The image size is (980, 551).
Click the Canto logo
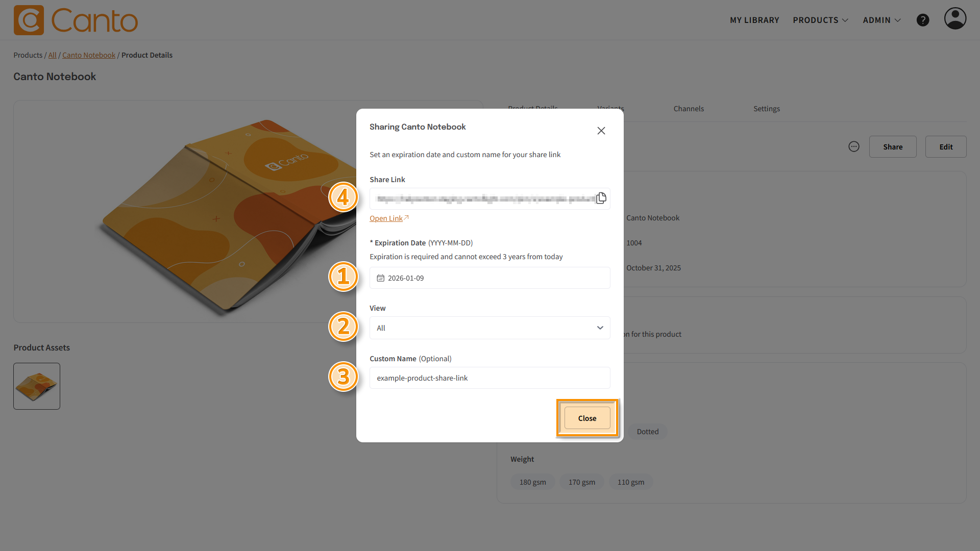76,20
